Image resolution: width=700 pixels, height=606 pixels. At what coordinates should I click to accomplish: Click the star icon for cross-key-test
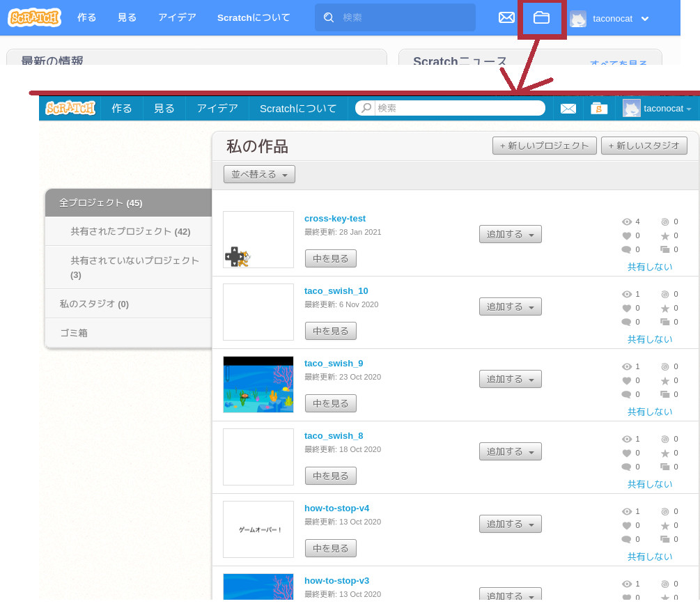665,236
